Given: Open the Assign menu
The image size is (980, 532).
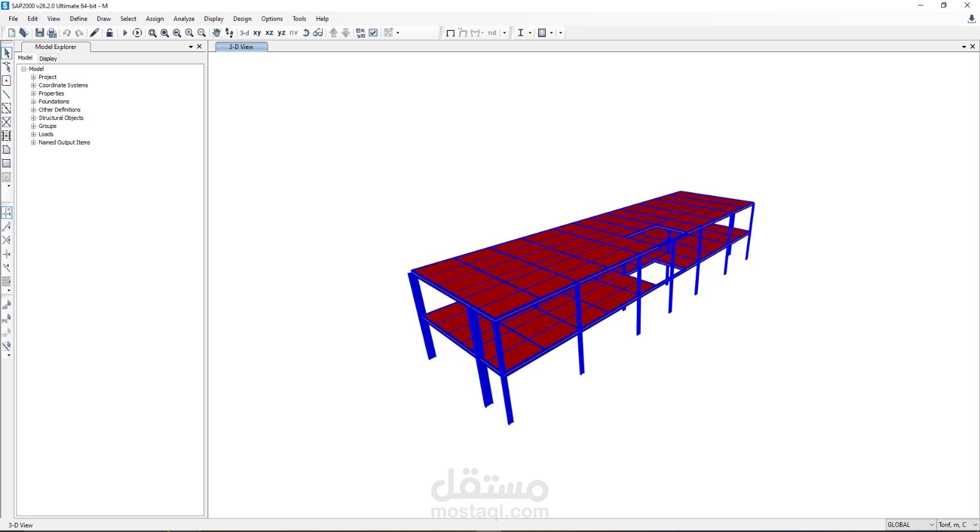Looking at the screenshot, I should click(155, 19).
